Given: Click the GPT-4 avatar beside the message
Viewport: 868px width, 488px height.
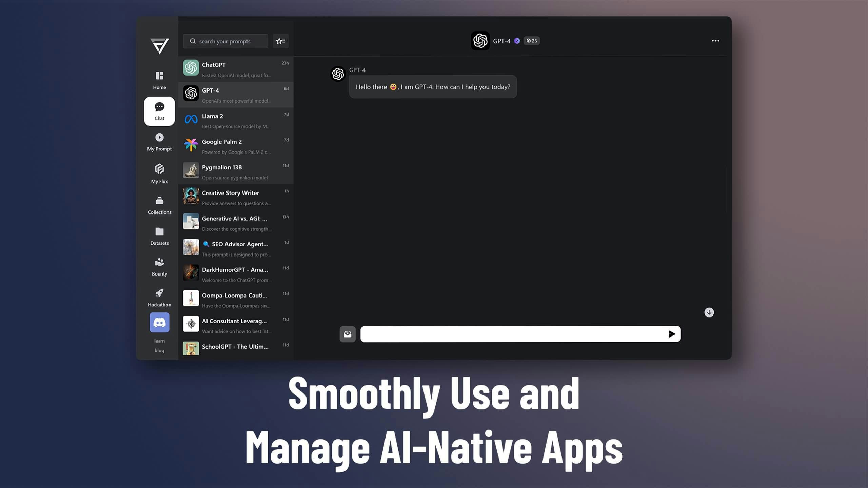Looking at the screenshot, I should click(x=338, y=74).
